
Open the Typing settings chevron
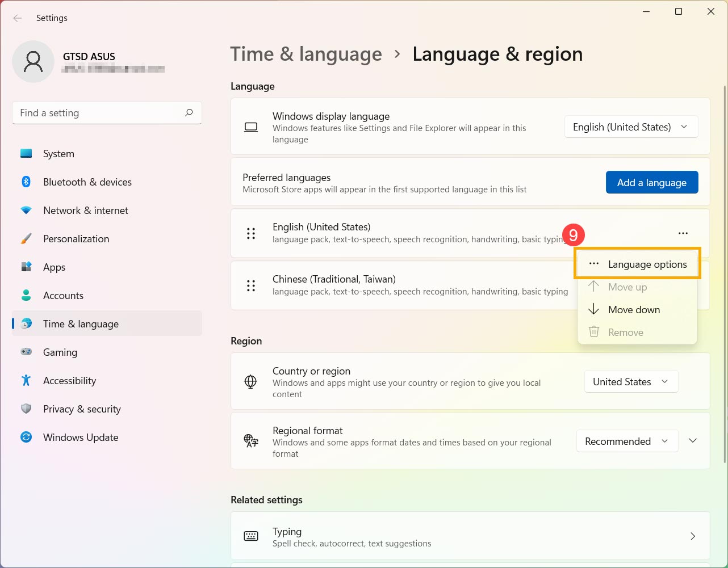[x=693, y=536]
